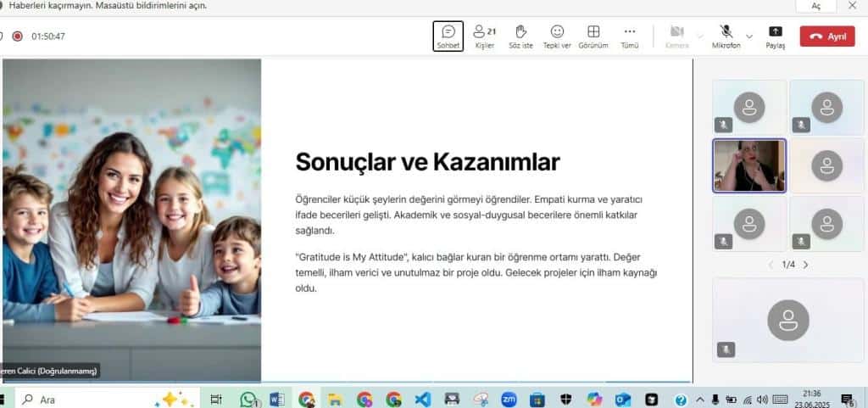868x408 pixels.
Task: Click Aç to enable notifications
Action: pyautogui.click(x=816, y=5)
